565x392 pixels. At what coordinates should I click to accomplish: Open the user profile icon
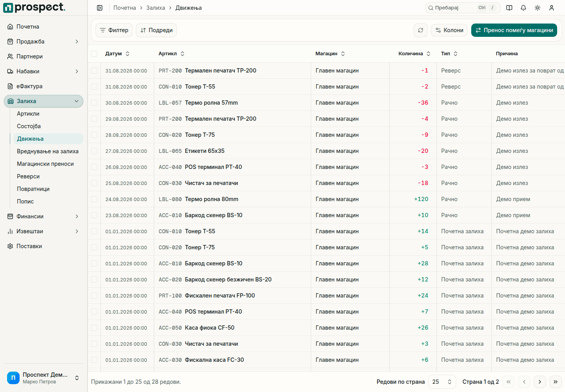[x=552, y=8]
